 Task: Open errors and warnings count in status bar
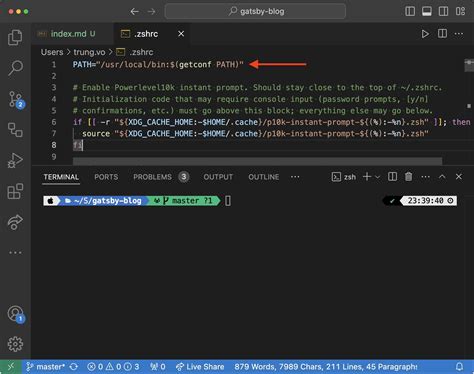point(113,367)
